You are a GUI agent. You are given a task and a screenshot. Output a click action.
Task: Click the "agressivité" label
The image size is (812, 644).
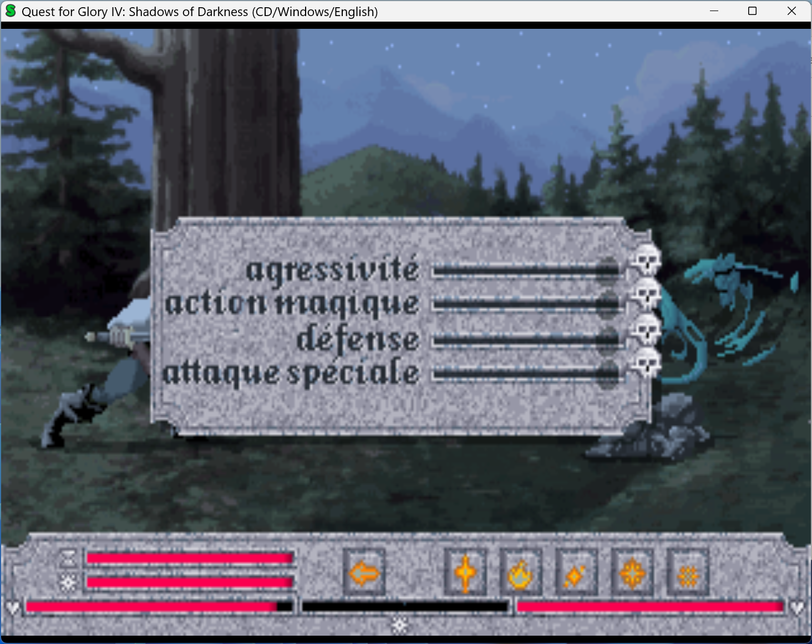click(x=332, y=270)
